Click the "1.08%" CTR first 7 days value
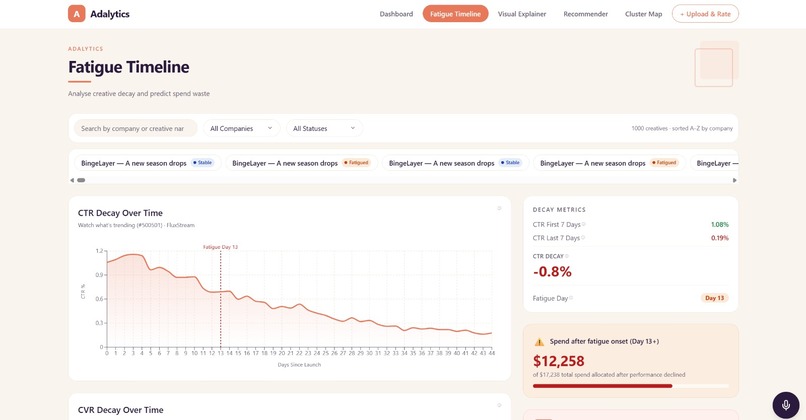The image size is (806, 420). (720, 225)
